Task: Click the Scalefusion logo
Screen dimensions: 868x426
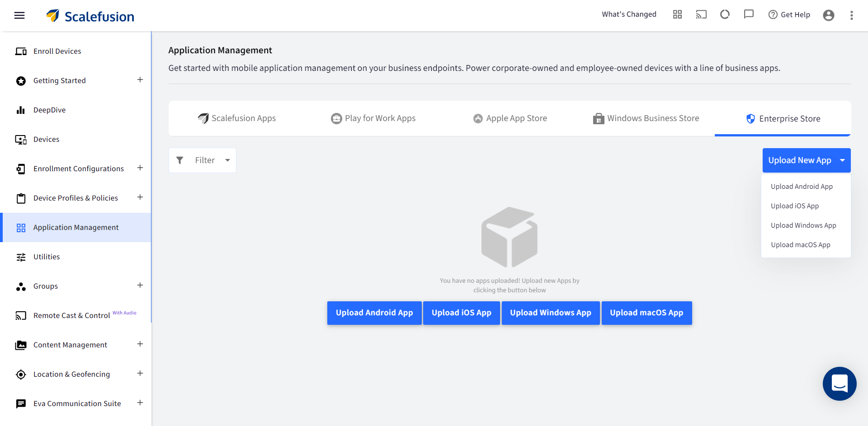Action: tap(90, 16)
